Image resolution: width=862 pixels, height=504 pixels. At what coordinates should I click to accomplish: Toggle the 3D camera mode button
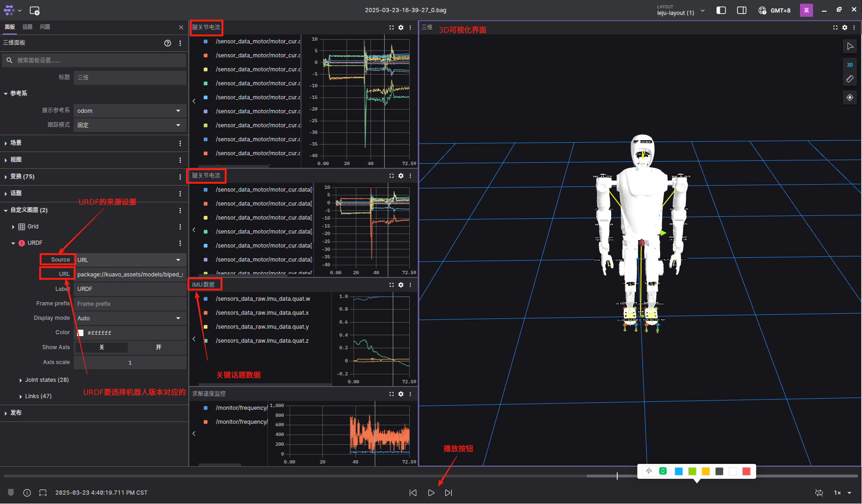(x=849, y=65)
